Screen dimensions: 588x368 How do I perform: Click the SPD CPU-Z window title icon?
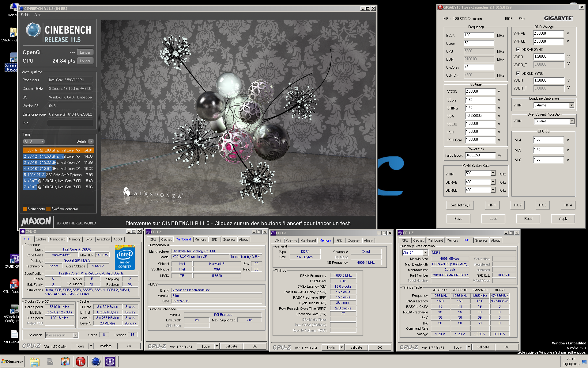click(x=400, y=233)
